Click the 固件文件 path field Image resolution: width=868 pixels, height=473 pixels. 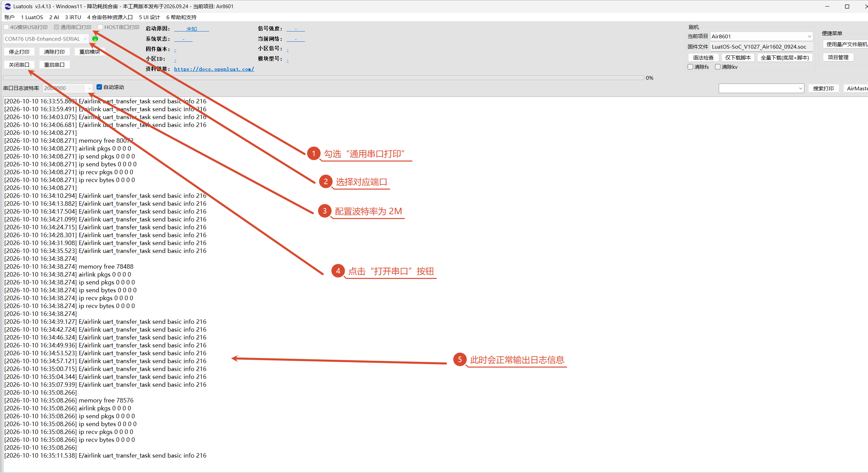click(762, 47)
